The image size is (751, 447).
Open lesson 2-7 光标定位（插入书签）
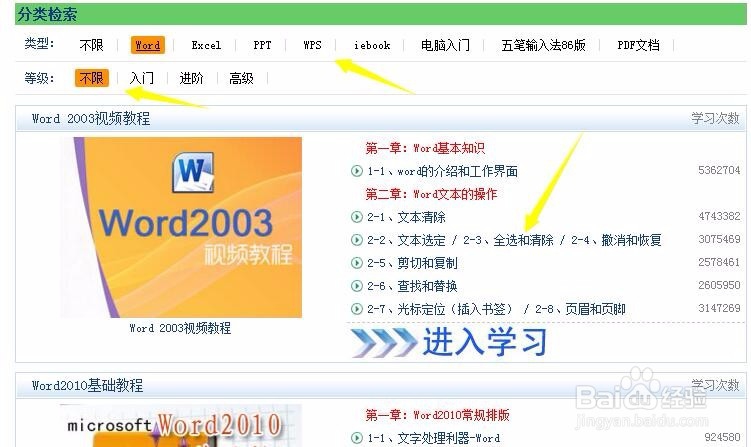click(440, 309)
